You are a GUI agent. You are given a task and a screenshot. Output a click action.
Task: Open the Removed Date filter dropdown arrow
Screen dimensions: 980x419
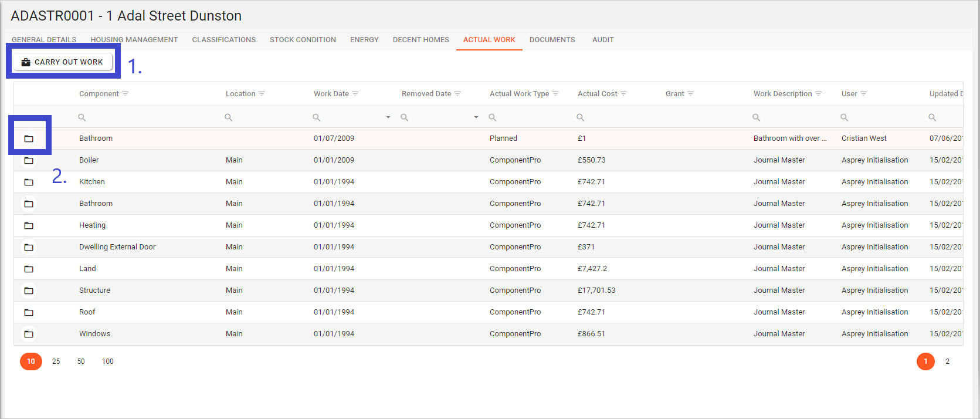point(476,117)
